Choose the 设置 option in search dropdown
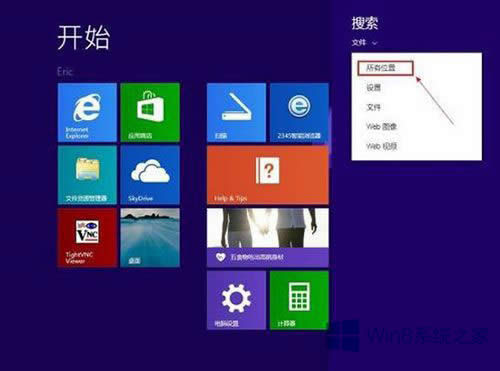This screenshot has height=371, width=500. click(373, 88)
